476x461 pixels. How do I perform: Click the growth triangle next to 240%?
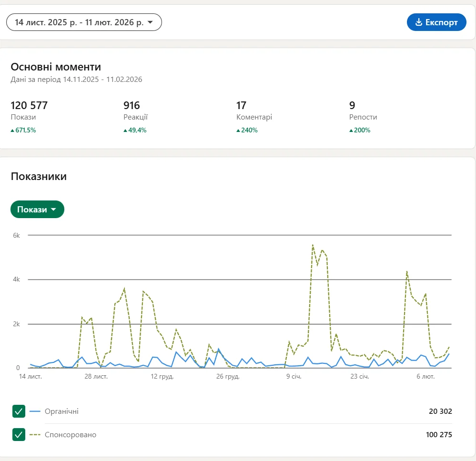tap(238, 130)
